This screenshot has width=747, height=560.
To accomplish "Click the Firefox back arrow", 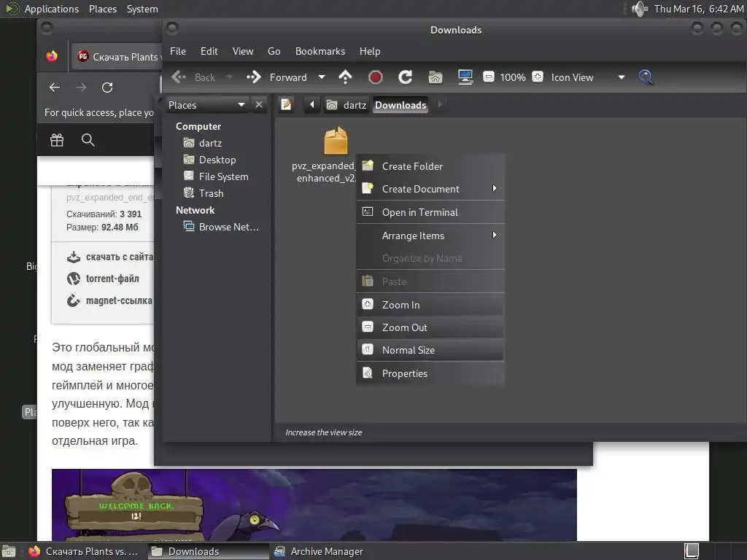I will coord(55,87).
